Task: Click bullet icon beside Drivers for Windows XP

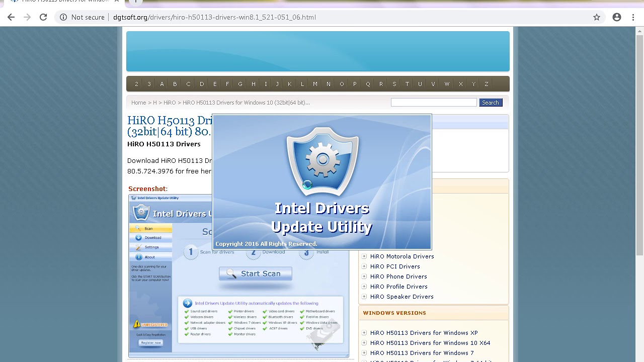Action: tap(364, 333)
